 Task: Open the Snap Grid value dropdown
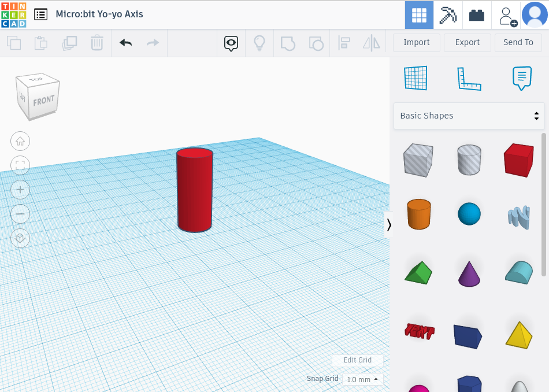362,379
